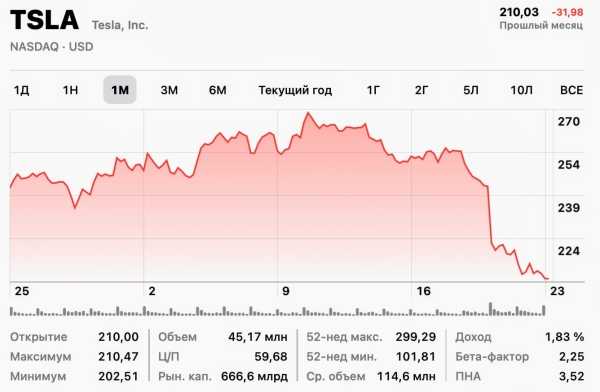
Task: Toggle the -31,98 price change display
Action: click(x=567, y=12)
